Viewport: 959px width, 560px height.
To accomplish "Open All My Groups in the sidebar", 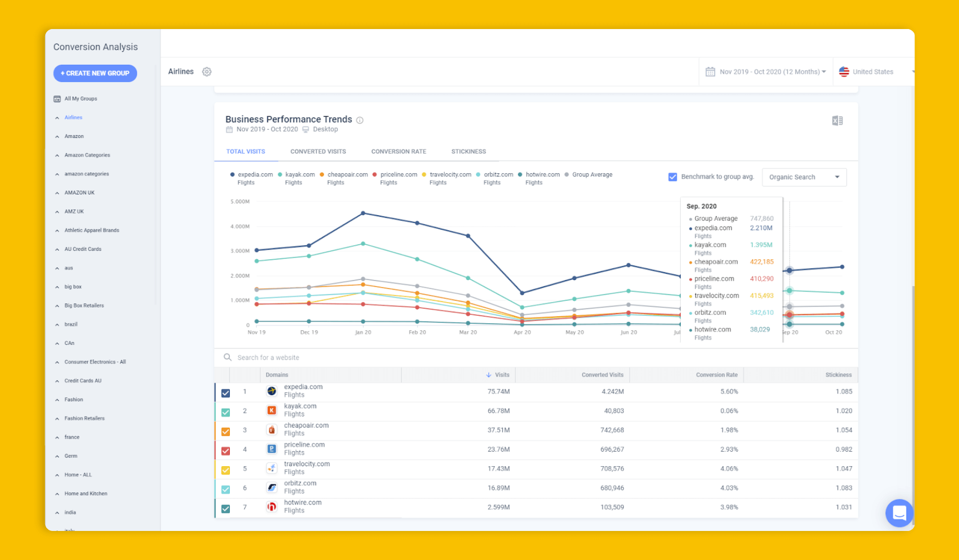I will point(81,99).
